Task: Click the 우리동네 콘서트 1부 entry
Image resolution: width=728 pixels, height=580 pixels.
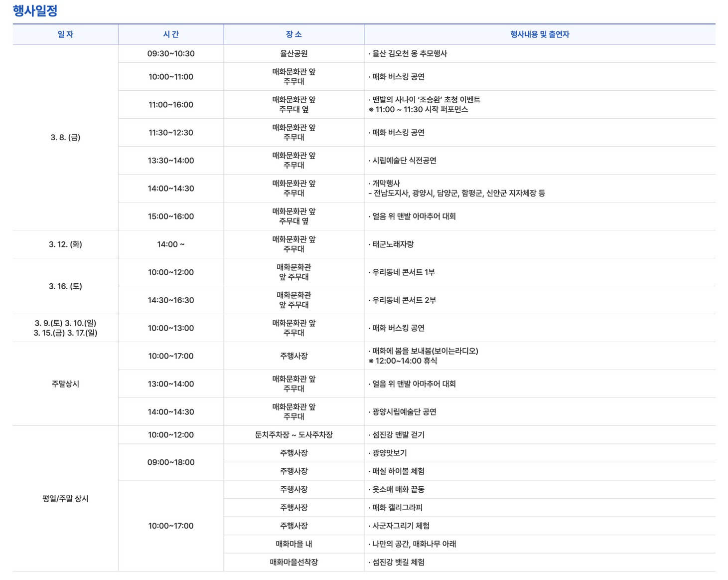Action: (x=402, y=272)
